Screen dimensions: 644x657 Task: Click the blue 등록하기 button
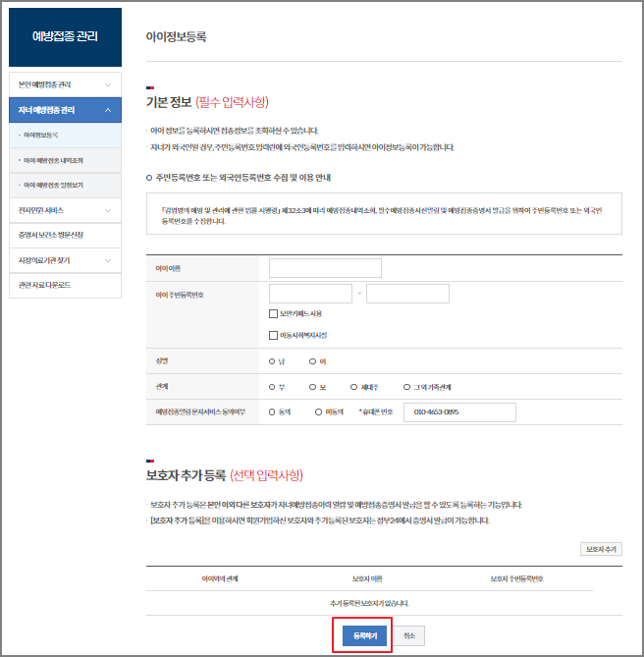[364, 636]
